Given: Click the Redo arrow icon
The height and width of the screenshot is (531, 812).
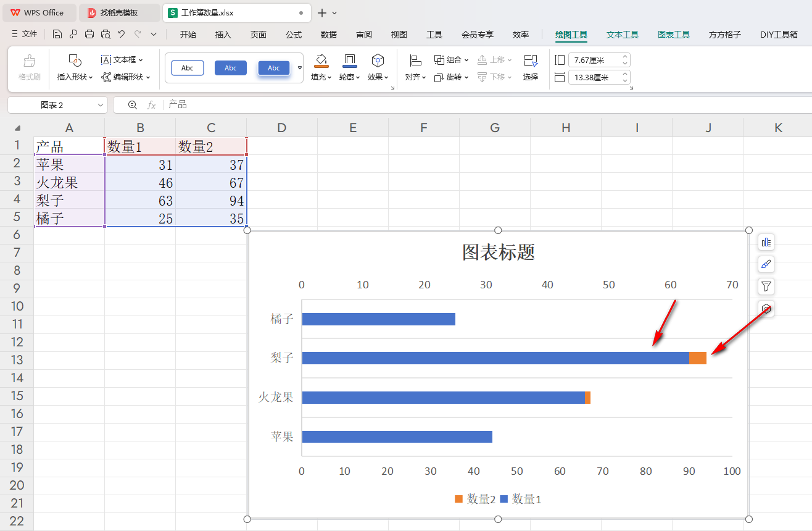Looking at the screenshot, I should [x=138, y=35].
